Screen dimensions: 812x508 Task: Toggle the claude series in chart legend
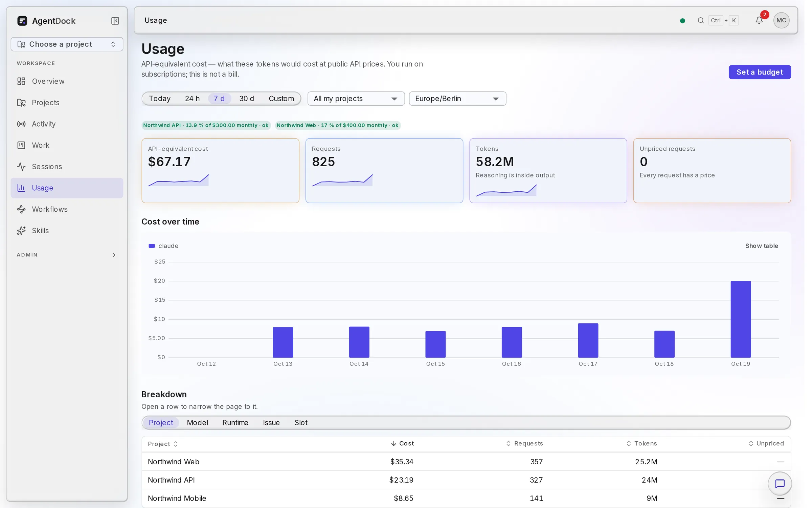(x=163, y=246)
